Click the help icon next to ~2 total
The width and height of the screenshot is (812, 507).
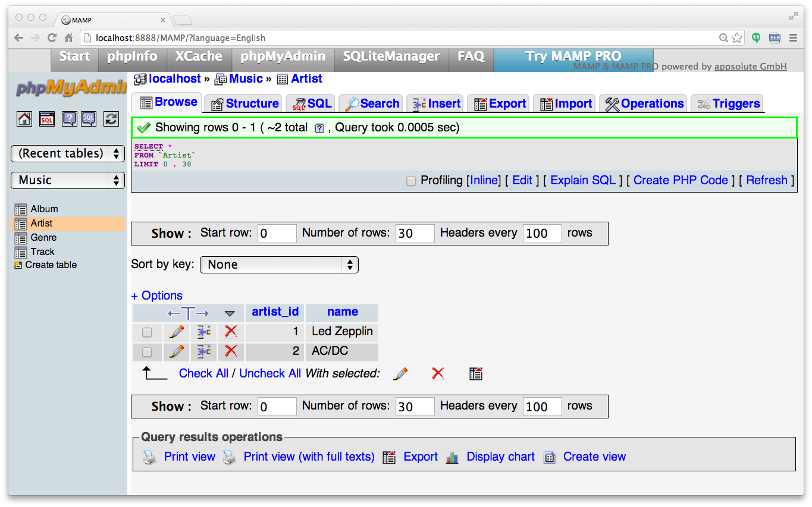pos(319,128)
